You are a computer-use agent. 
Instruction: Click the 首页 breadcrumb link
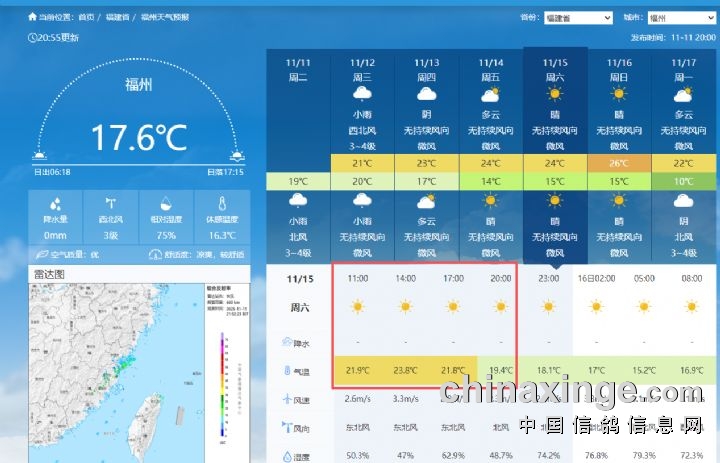coord(87,18)
